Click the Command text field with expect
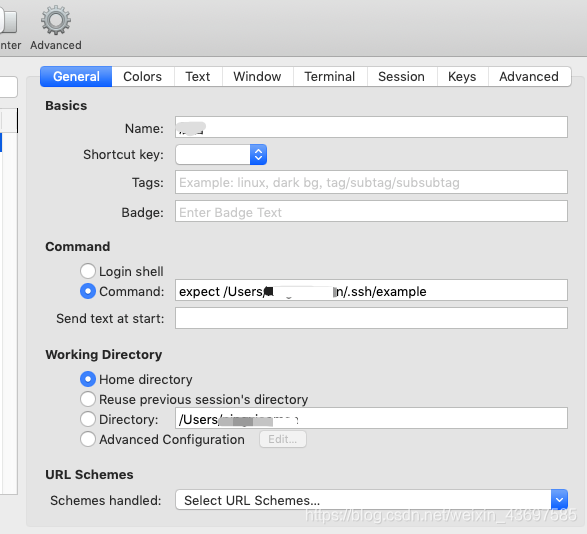The image size is (587, 534). pos(371,290)
